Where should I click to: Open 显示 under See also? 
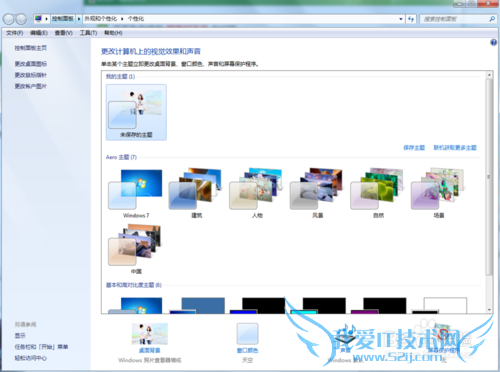pyautogui.click(x=20, y=336)
